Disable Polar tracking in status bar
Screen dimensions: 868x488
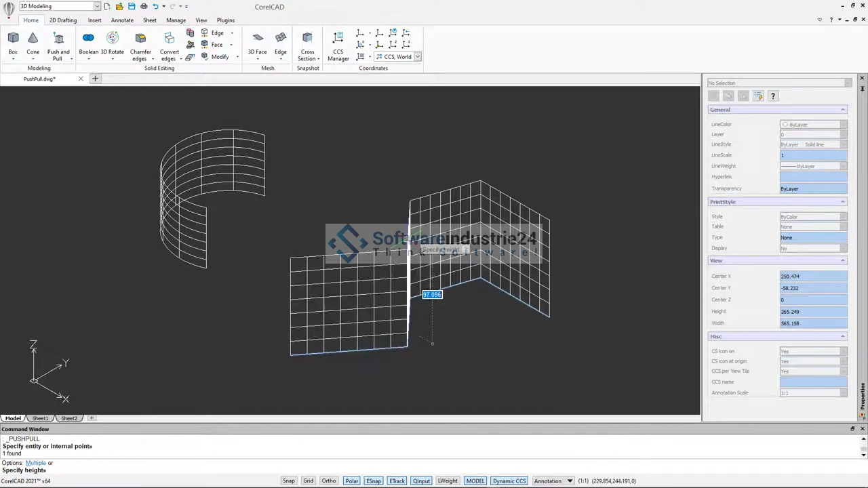(x=351, y=481)
